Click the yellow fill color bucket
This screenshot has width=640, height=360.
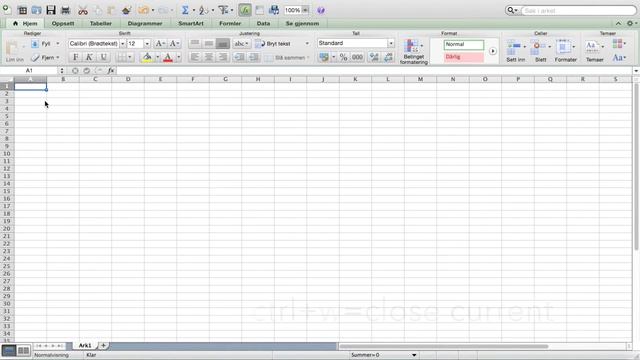[147, 57]
